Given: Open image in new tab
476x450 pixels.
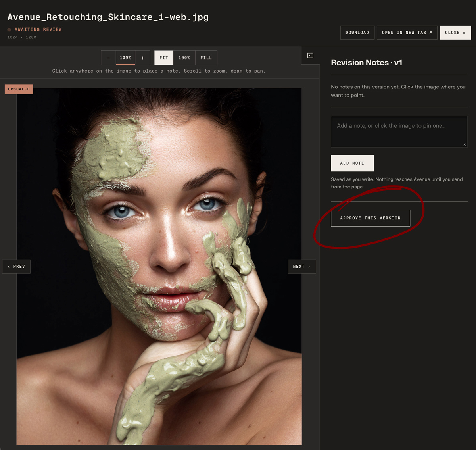Looking at the screenshot, I should click(407, 33).
